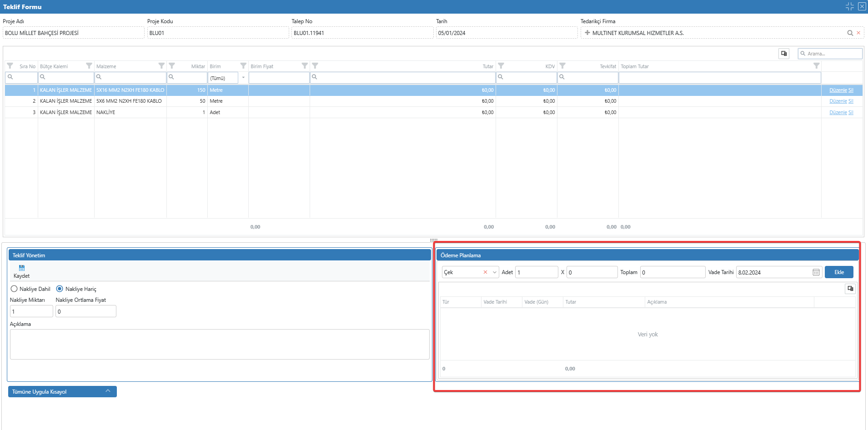Expand the Çek payment type dropdown
868x430 pixels.
pyautogui.click(x=494, y=272)
